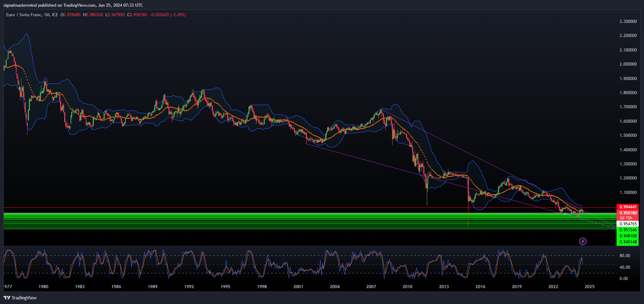Viewport: 644px width, 304px height.
Task: Click the 1995 label on time axis
Action: click(225, 287)
